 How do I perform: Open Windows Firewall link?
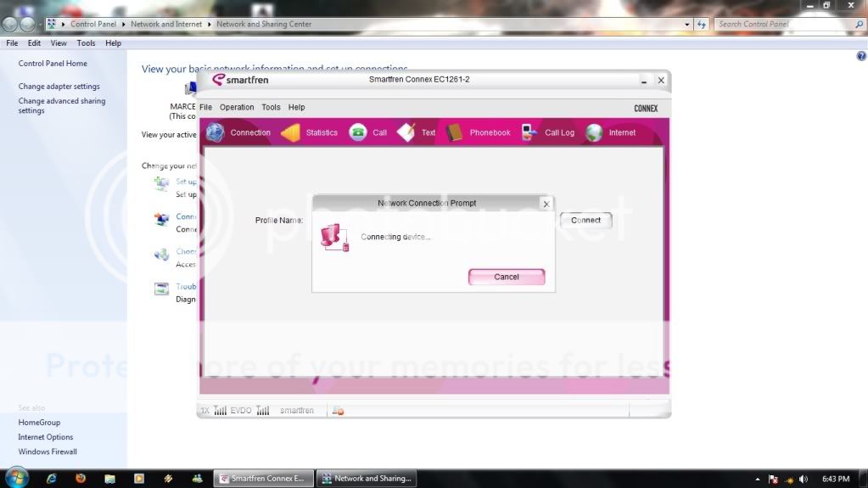(x=48, y=452)
